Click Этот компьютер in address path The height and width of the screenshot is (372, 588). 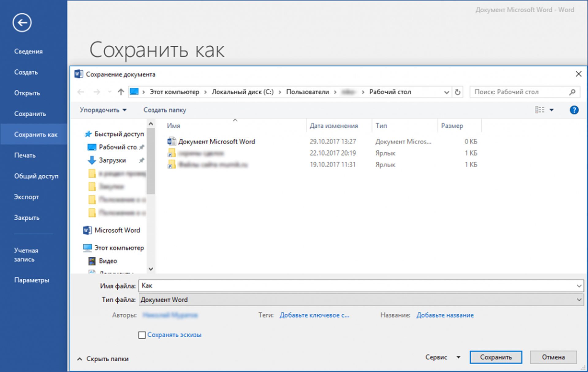(174, 92)
